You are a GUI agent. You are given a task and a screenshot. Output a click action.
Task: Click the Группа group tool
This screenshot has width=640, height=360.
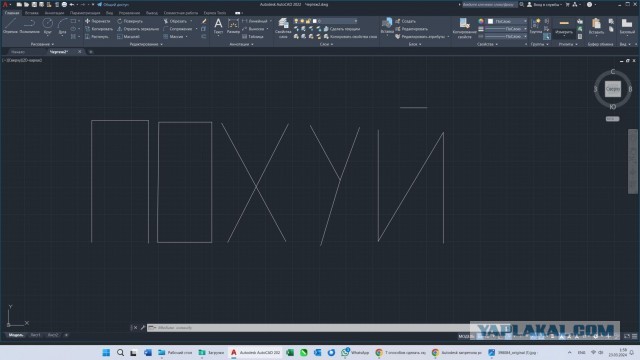[x=536, y=25]
